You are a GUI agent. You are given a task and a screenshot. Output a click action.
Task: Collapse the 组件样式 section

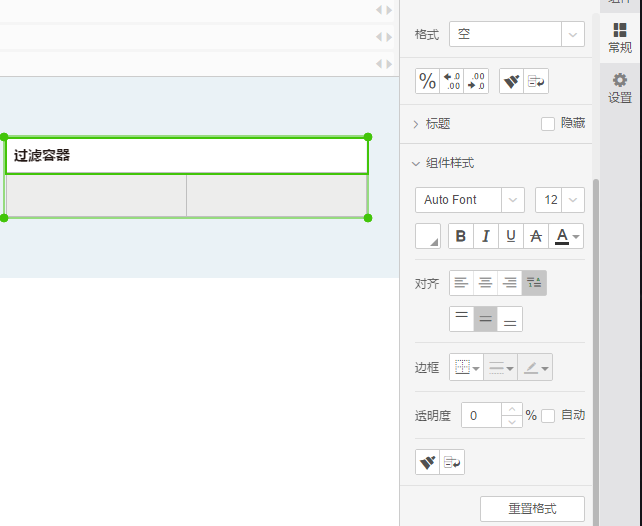pyautogui.click(x=416, y=164)
